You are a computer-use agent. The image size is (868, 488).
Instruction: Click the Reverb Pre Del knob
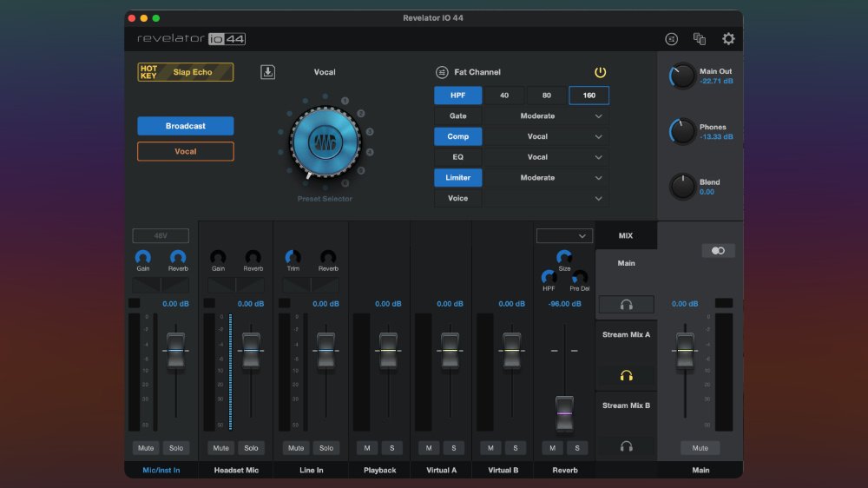click(x=580, y=277)
